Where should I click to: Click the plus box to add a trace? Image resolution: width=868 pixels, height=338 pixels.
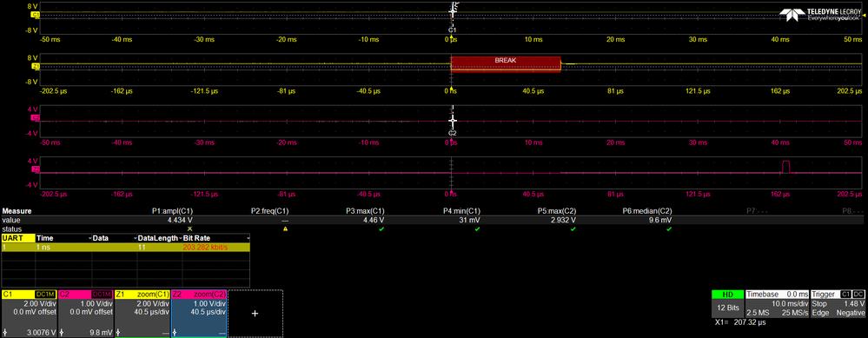pos(255,314)
